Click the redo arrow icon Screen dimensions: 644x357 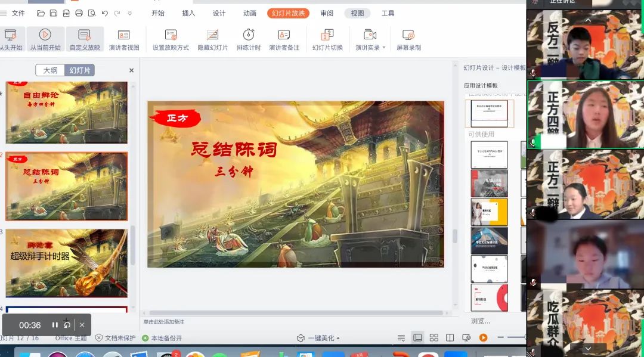click(117, 13)
